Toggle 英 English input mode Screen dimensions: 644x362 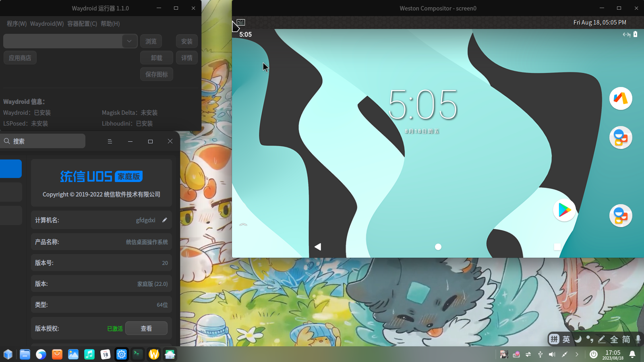[x=566, y=339]
